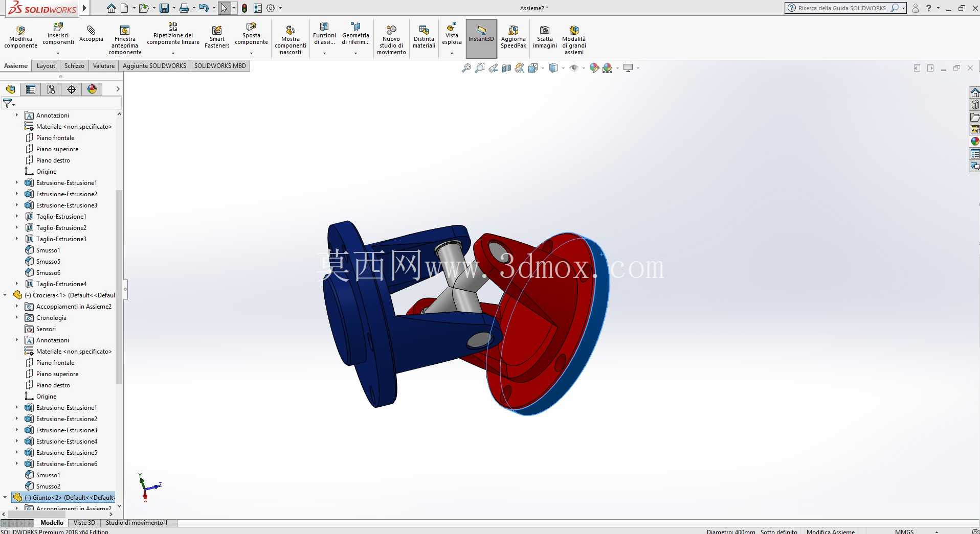Image resolution: width=980 pixels, height=534 pixels.
Task: Click the Save document icon
Action: click(164, 8)
